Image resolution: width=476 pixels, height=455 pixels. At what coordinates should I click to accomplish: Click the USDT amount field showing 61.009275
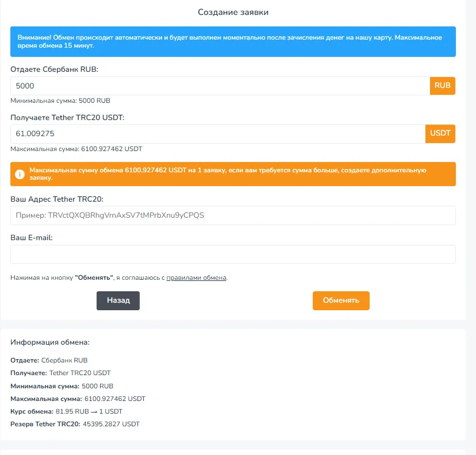[x=218, y=134]
